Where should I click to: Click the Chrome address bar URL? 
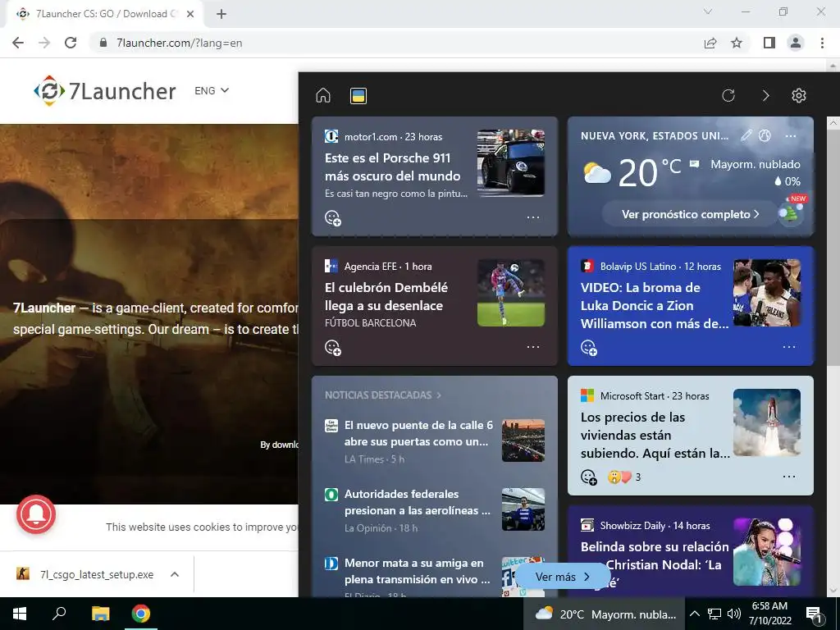point(180,43)
